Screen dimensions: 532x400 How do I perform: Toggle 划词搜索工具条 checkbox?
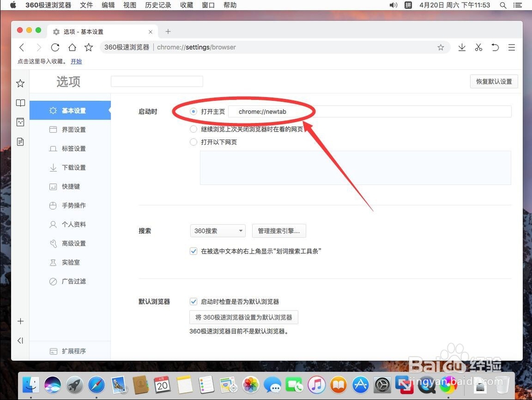[194, 251]
